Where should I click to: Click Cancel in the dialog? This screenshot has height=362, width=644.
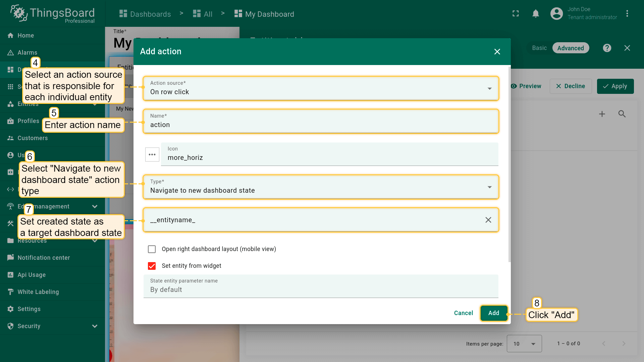pyautogui.click(x=463, y=313)
